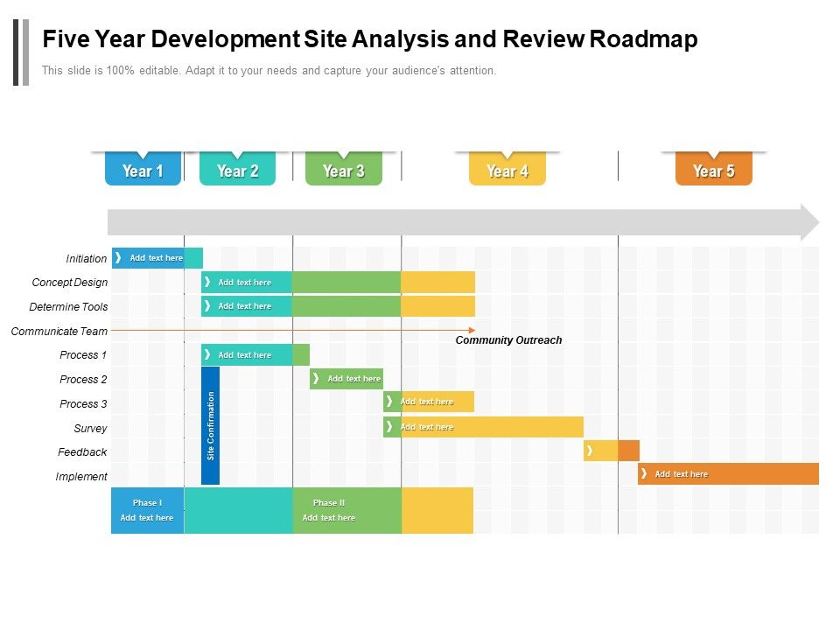Click chevron icon on Process 3 bar
Viewport: 840px width, 630px height.
389,402
